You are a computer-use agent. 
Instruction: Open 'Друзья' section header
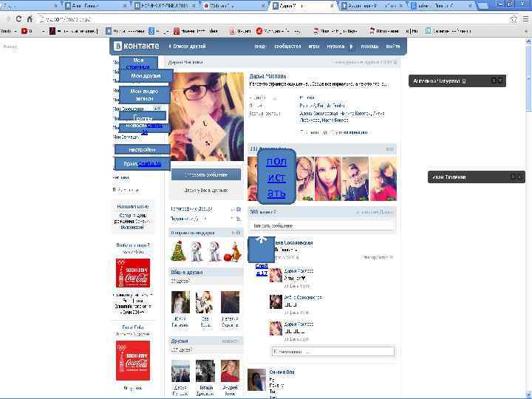(x=180, y=341)
